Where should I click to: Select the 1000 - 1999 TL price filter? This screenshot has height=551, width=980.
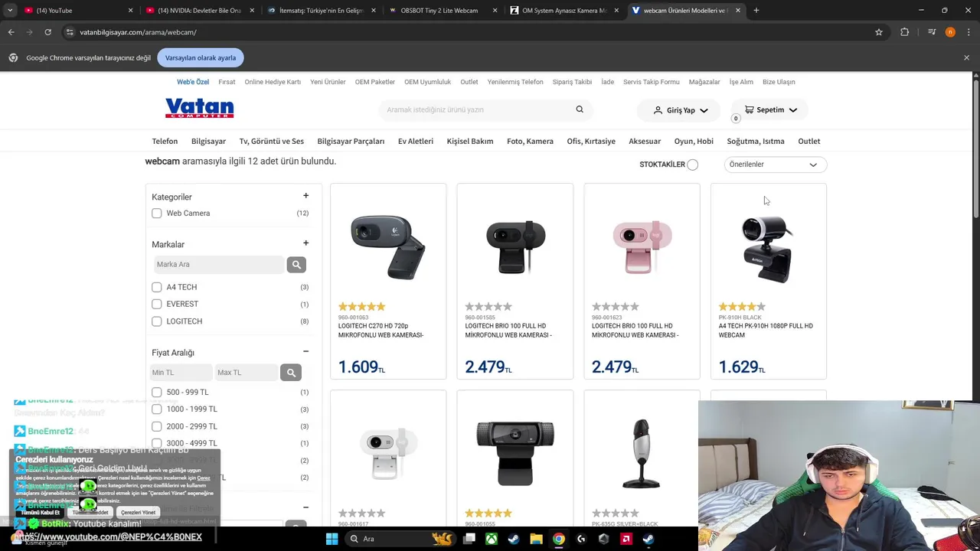pos(156,409)
